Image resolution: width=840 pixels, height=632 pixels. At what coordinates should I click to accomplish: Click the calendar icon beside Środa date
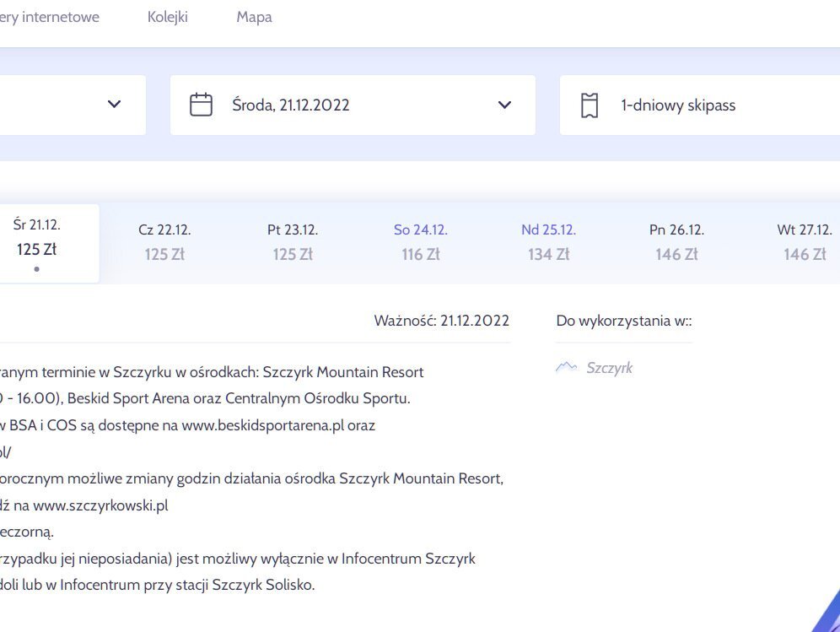click(201, 105)
